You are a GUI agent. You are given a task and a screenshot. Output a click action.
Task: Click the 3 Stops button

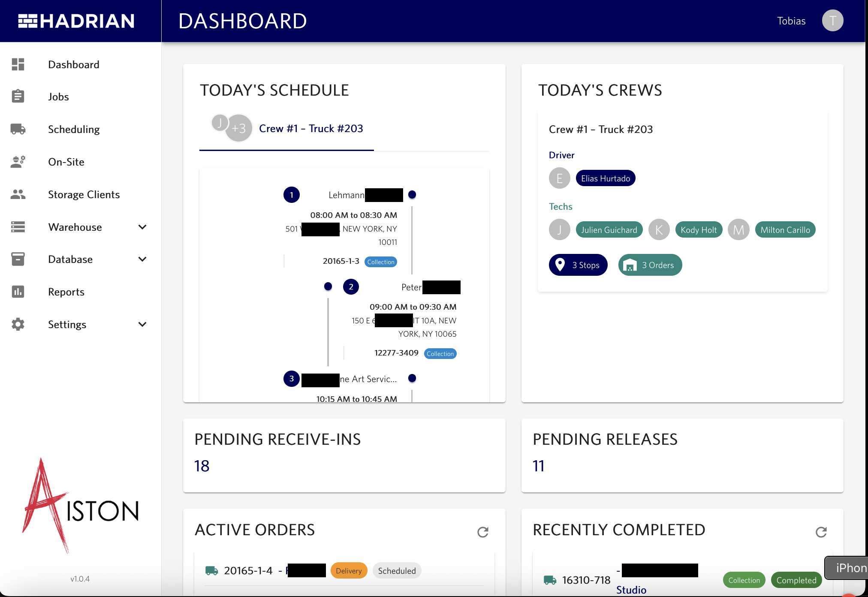578,265
